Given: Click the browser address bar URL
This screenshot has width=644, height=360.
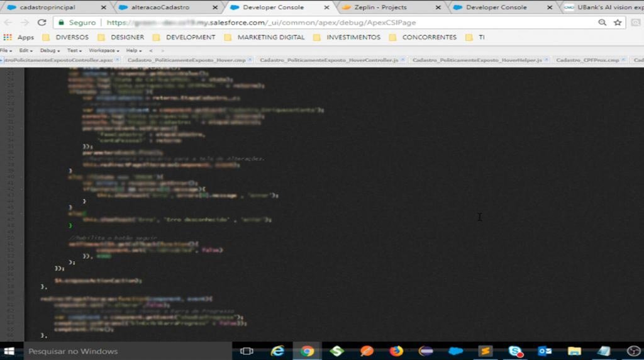Looking at the screenshot, I should pyautogui.click(x=261, y=23).
